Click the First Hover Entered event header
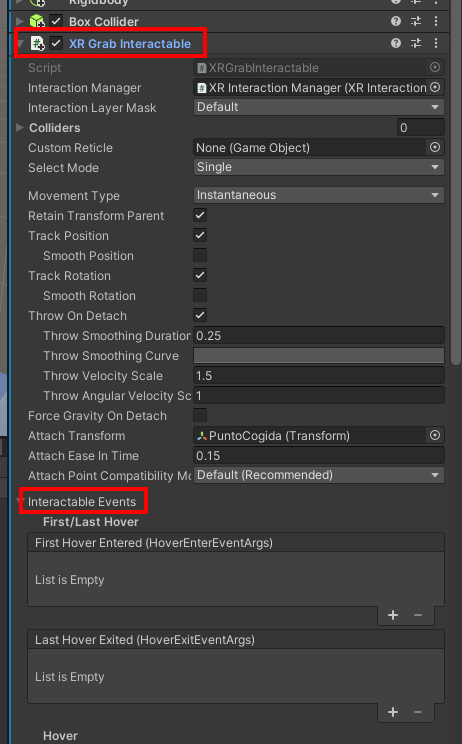The image size is (462, 744). click(236, 542)
